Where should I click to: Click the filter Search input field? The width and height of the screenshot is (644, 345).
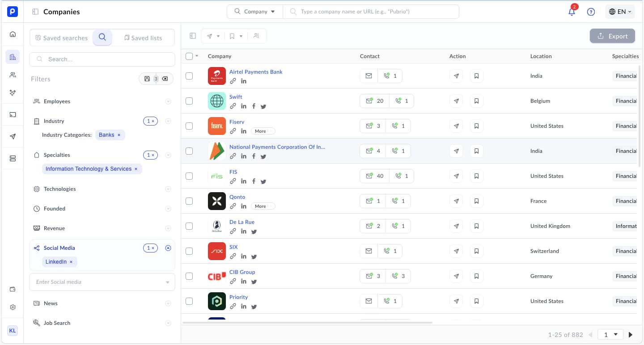[x=102, y=59]
